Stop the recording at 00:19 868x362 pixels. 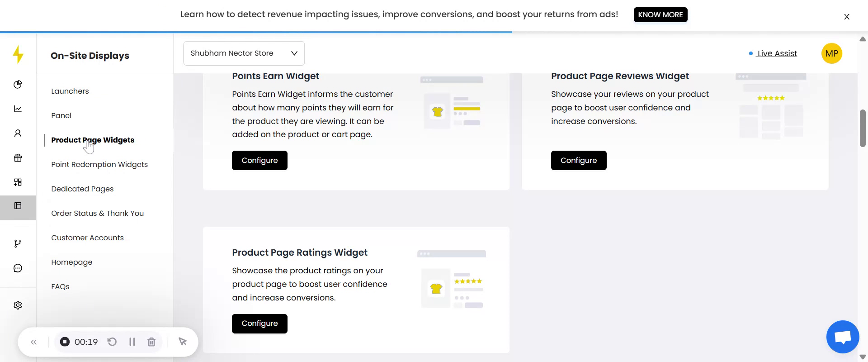pos(65,342)
